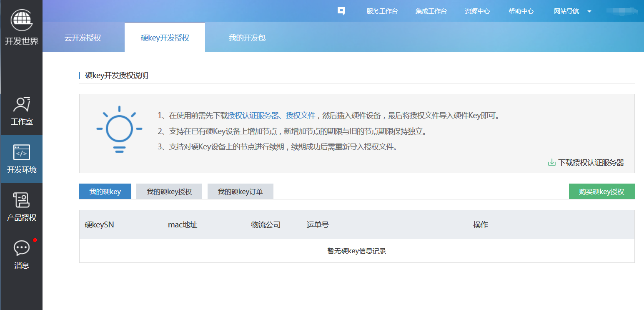Screen dimensions: 644x310
Task: Select the 开发环境 code window icon
Action: pos(22,152)
